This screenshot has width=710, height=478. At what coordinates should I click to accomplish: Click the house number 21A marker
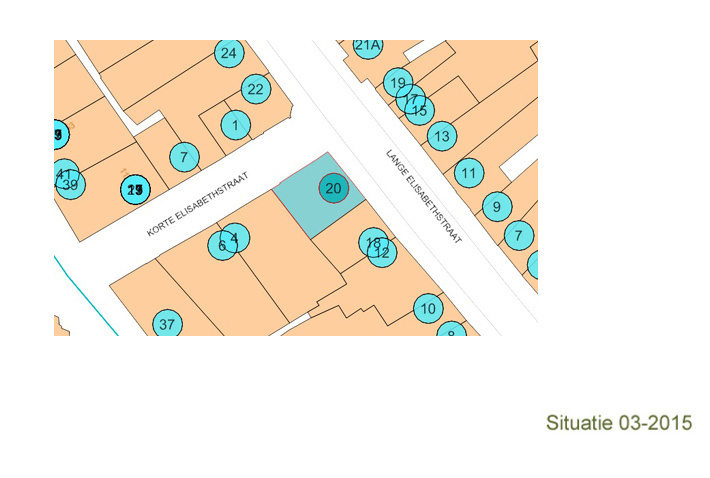(x=368, y=45)
